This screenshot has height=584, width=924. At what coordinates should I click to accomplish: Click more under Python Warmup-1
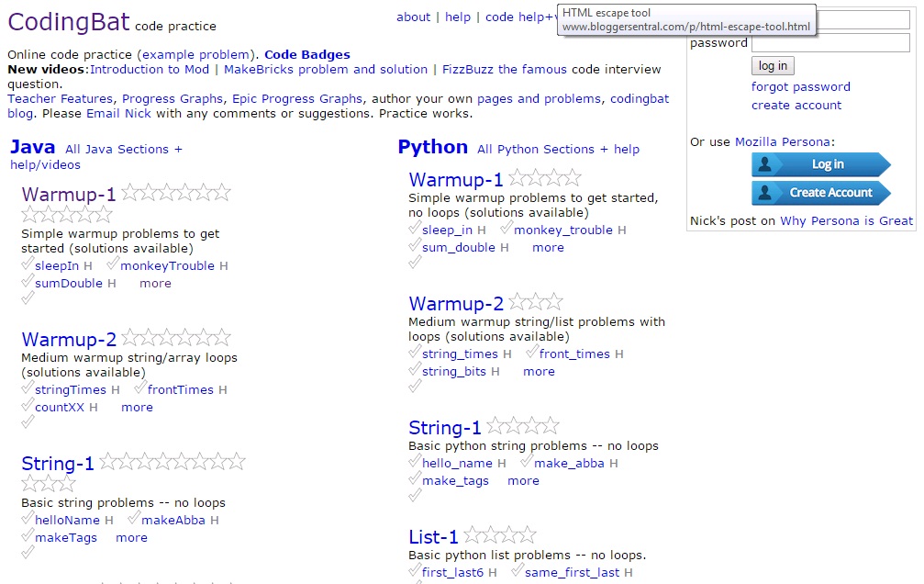(x=548, y=248)
